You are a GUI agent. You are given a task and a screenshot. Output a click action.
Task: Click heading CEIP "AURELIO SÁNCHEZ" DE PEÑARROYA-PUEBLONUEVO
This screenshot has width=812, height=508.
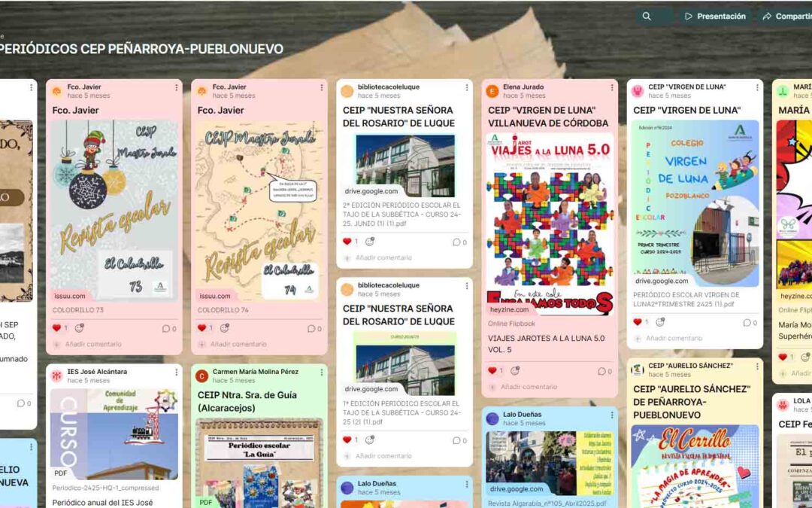click(692, 402)
